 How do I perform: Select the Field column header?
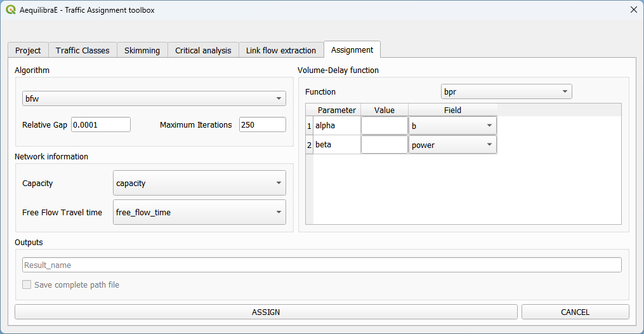point(452,110)
